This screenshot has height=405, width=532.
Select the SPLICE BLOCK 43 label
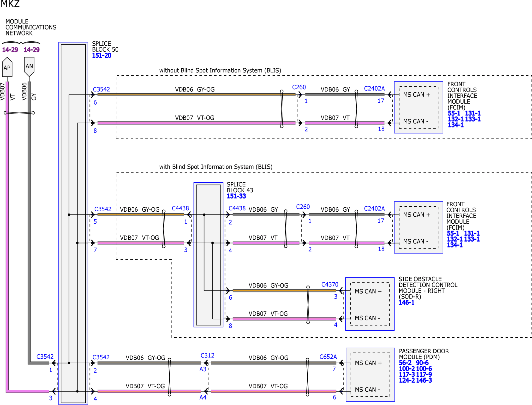pos(240,187)
